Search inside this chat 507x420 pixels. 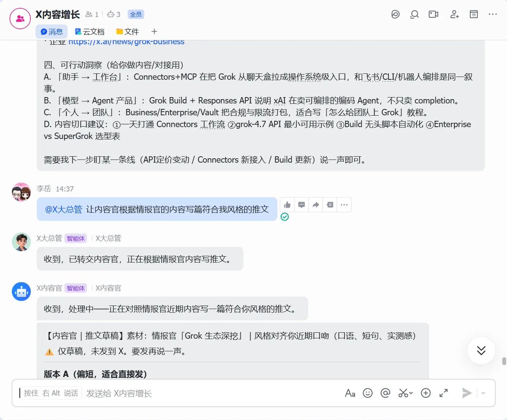(414, 14)
